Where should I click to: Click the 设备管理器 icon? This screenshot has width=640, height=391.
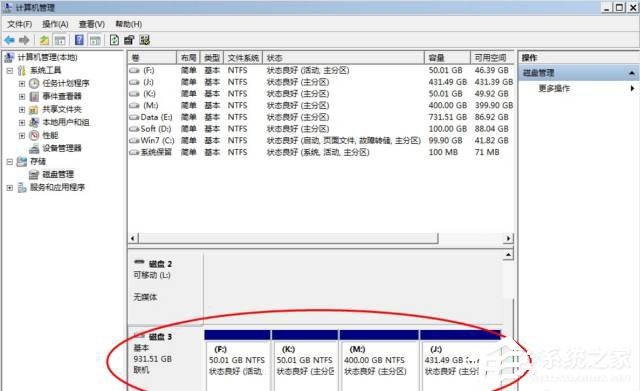click(34, 148)
